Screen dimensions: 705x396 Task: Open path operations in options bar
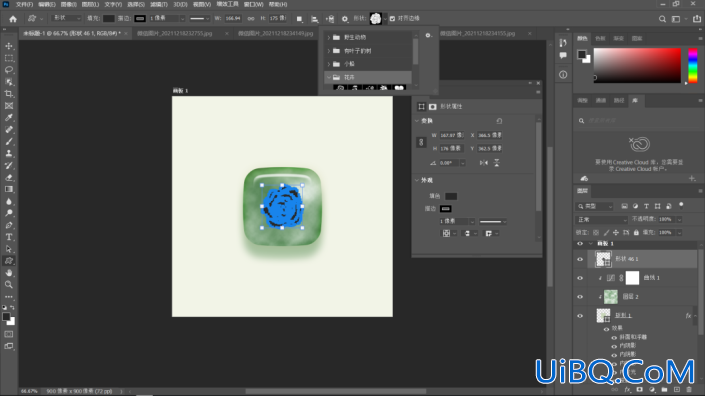coord(299,19)
